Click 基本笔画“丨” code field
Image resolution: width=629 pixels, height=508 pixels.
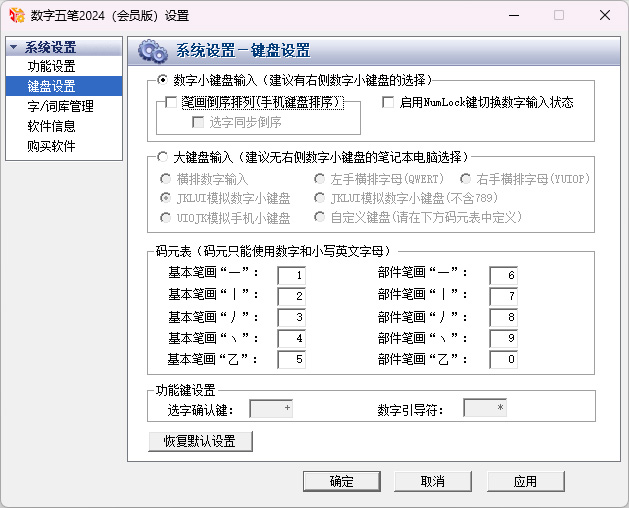(292, 296)
